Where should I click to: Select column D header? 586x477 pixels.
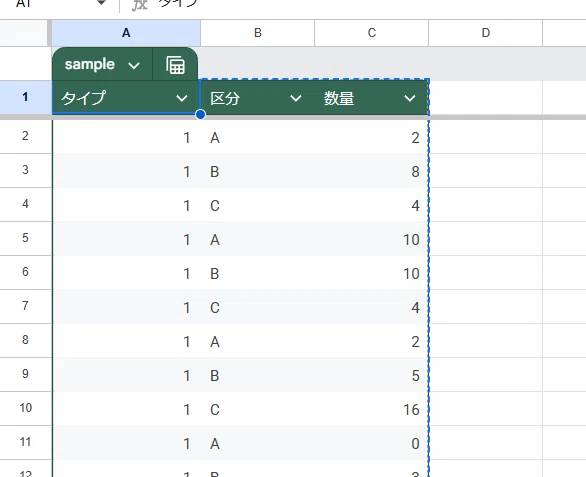tap(485, 33)
